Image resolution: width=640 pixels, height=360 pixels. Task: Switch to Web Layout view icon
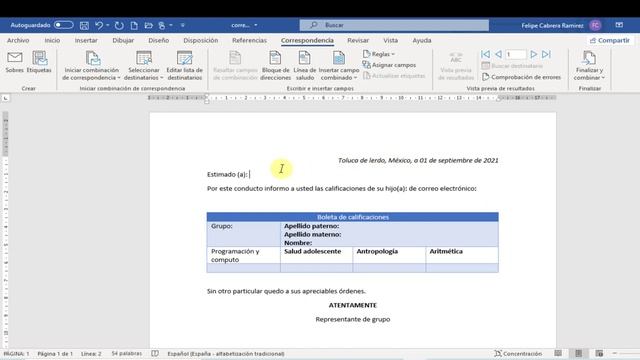(599, 353)
